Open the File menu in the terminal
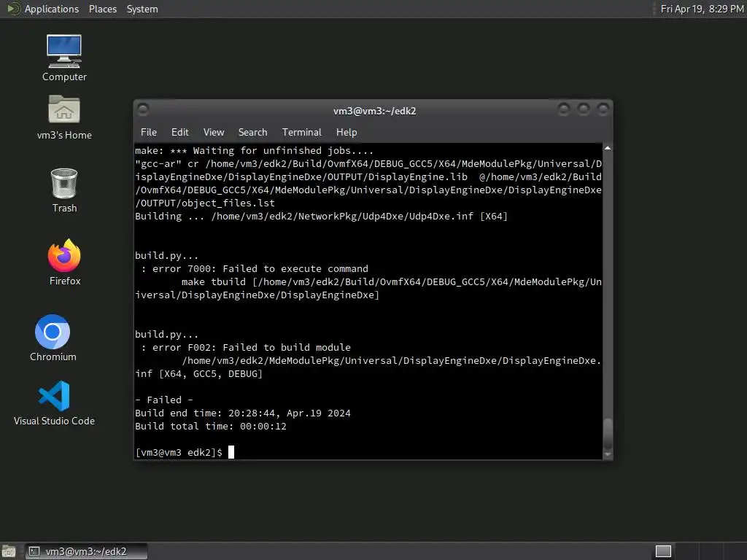The width and height of the screenshot is (747, 560). [149, 133]
